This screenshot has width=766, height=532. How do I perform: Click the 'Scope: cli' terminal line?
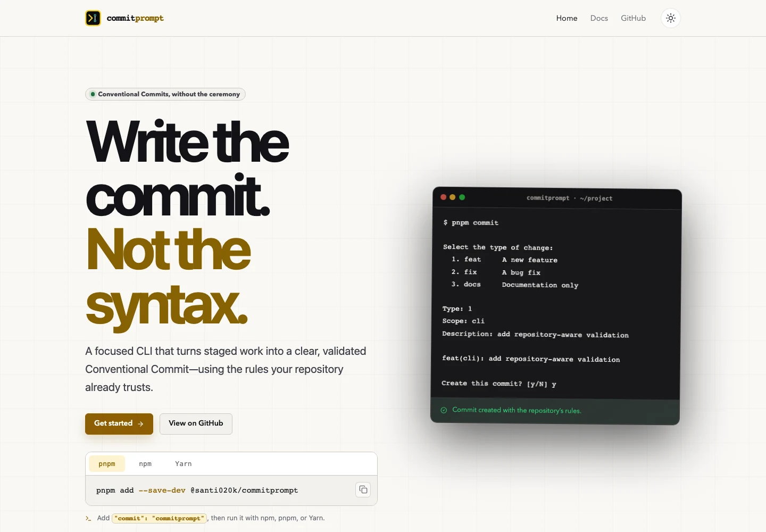point(463,321)
